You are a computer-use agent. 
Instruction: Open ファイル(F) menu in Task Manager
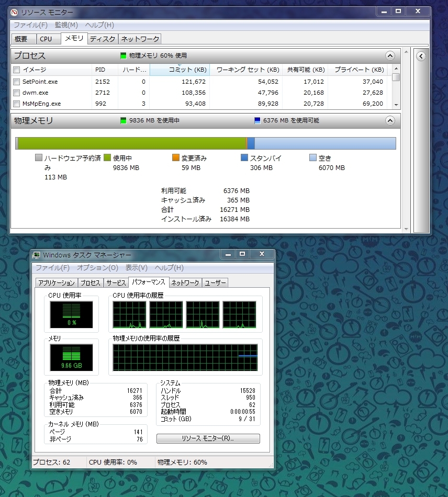(52, 268)
